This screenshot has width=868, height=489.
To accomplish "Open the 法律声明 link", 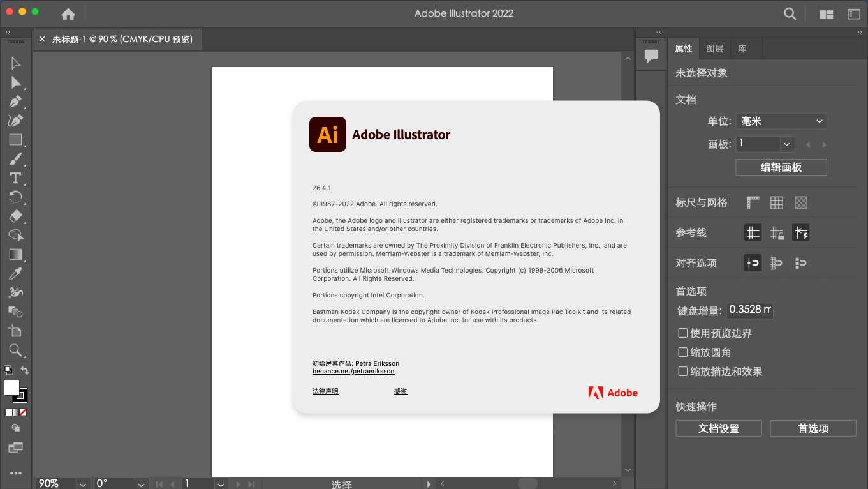I will (x=325, y=391).
